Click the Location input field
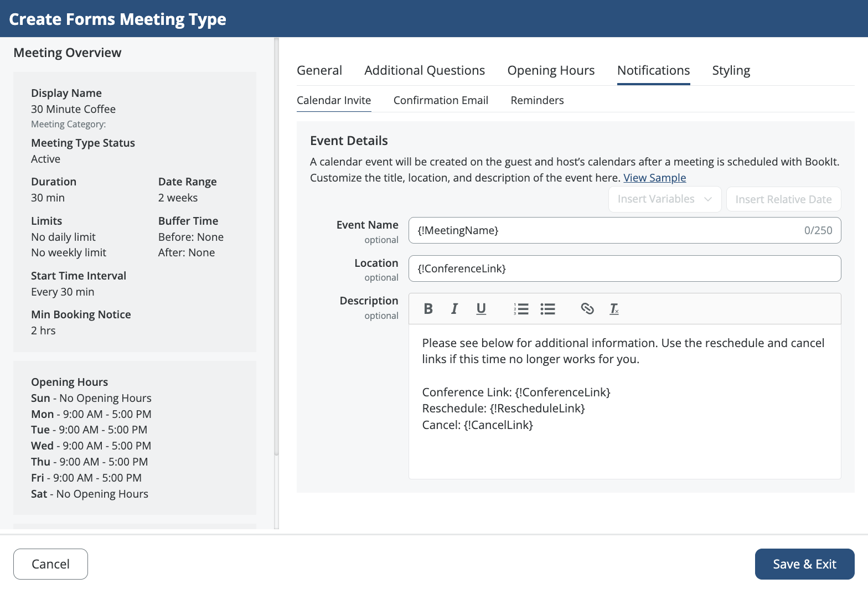This screenshot has width=868, height=589. coord(624,268)
